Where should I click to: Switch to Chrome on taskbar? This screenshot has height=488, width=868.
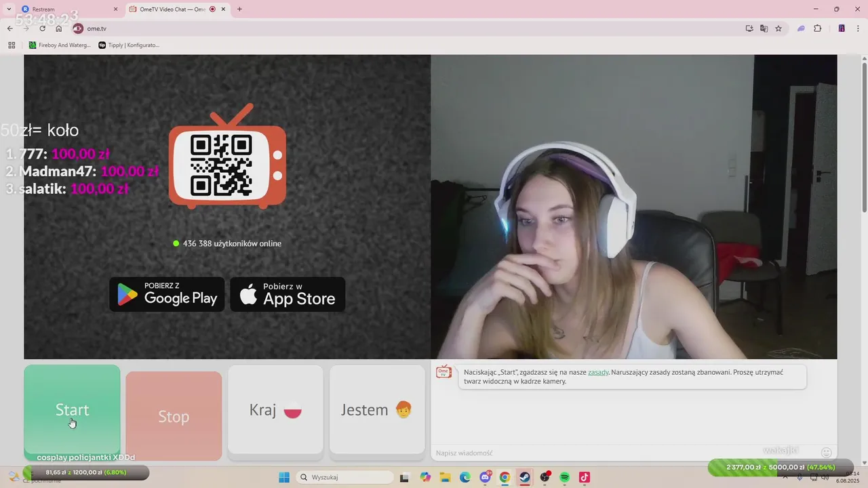(505, 477)
